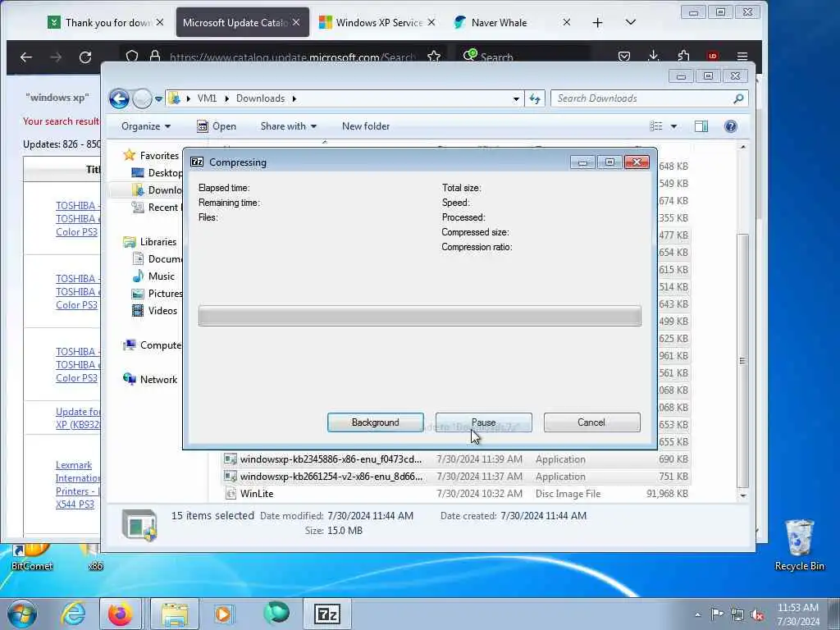
Task: Select Network in navigation pane
Action: [158, 379]
